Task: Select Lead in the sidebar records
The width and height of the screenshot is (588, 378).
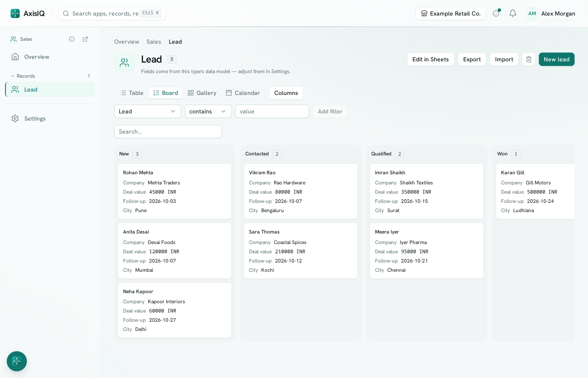Action: 50,90
